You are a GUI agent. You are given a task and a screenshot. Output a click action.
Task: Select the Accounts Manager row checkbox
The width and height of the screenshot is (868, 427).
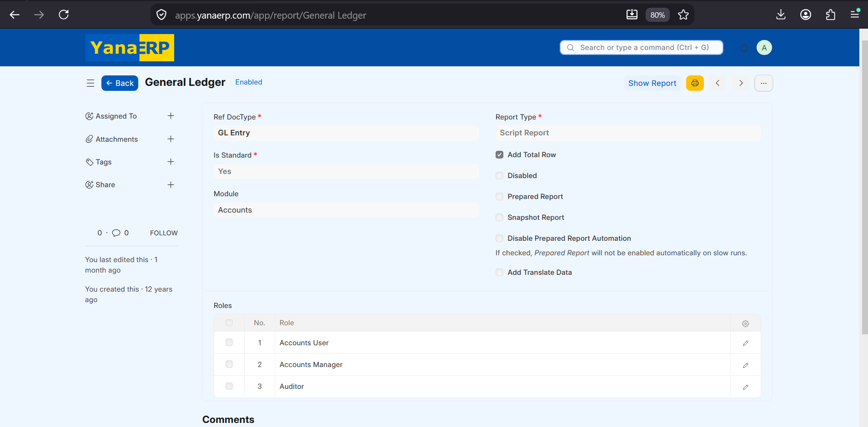coord(229,364)
